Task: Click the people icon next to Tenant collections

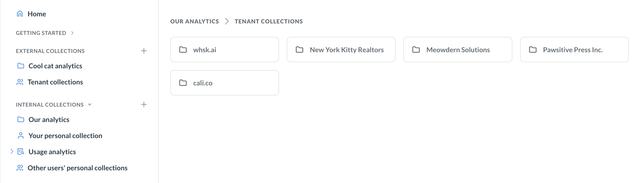Action: [x=20, y=82]
